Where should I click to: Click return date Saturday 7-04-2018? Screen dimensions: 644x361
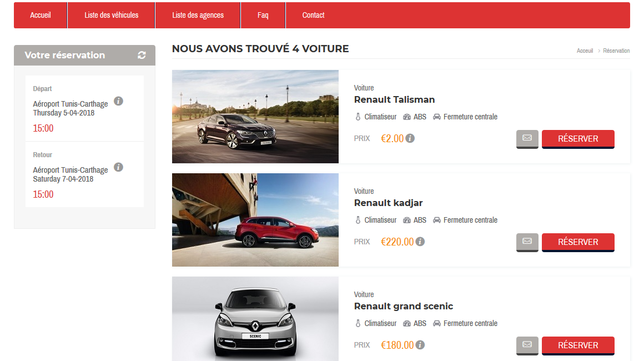tap(63, 179)
